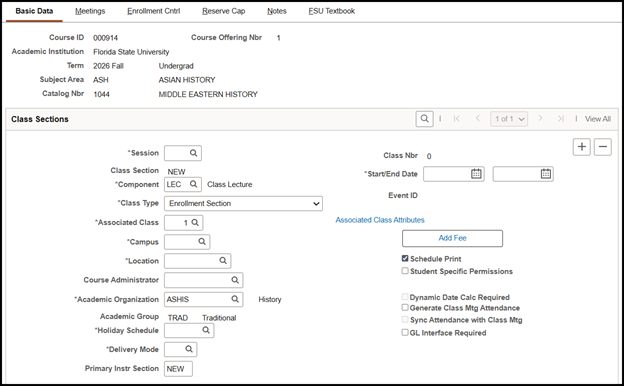The image size is (624, 386).
Task: Switch to the Basic Data tab
Action: (34, 11)
